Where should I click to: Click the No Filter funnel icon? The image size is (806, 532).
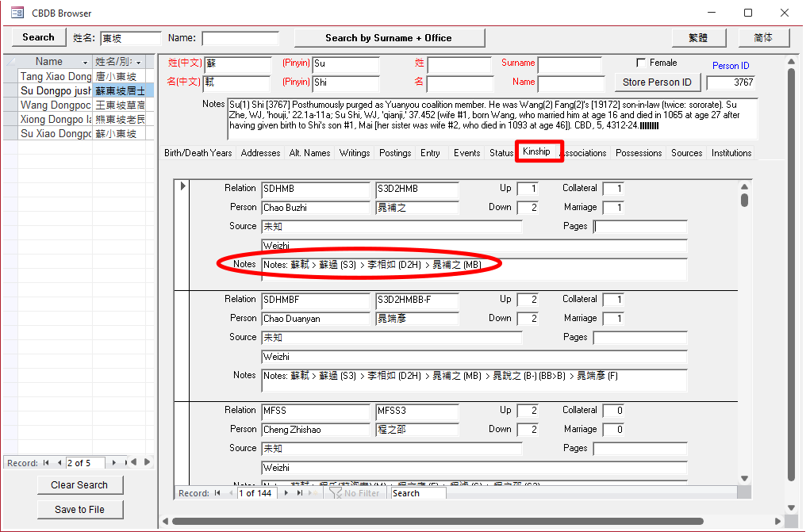pyautogui.click(x=336, y=493)
